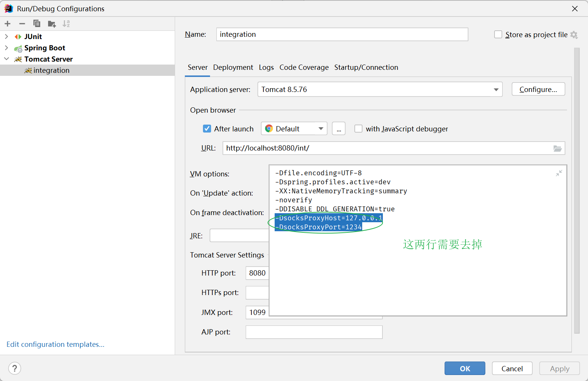Sort configurations alphabetically
The width and height of the screenshot is (588, 381).
[66, 23]
